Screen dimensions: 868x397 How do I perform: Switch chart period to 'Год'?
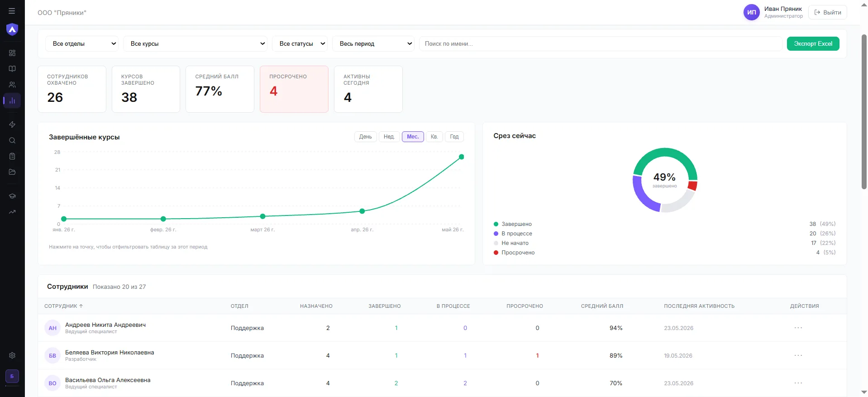pos(454,137)
